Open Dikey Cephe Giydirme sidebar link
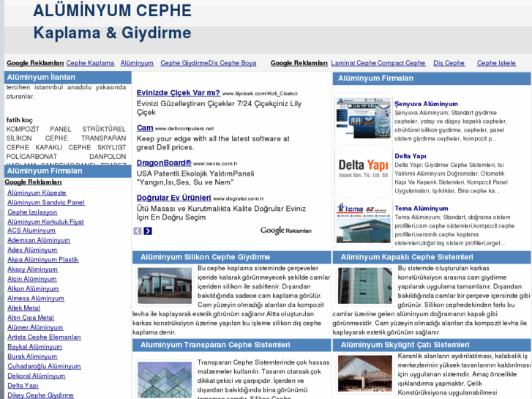This screenshot has height=399, width=532. pos(40,395)
